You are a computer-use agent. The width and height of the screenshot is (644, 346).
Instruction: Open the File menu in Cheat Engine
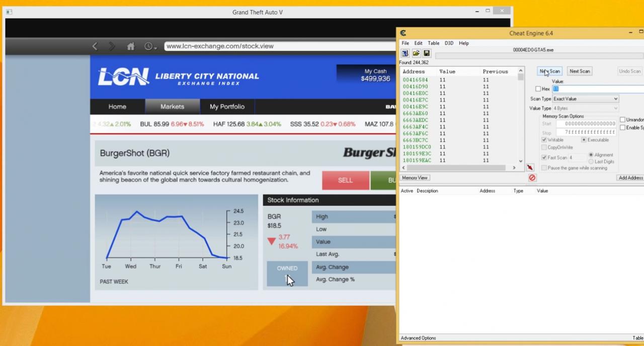406,43
